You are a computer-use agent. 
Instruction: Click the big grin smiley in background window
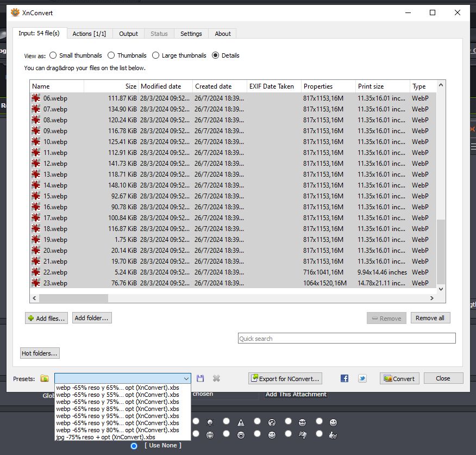pyautogui.click(x=210, y=435)
